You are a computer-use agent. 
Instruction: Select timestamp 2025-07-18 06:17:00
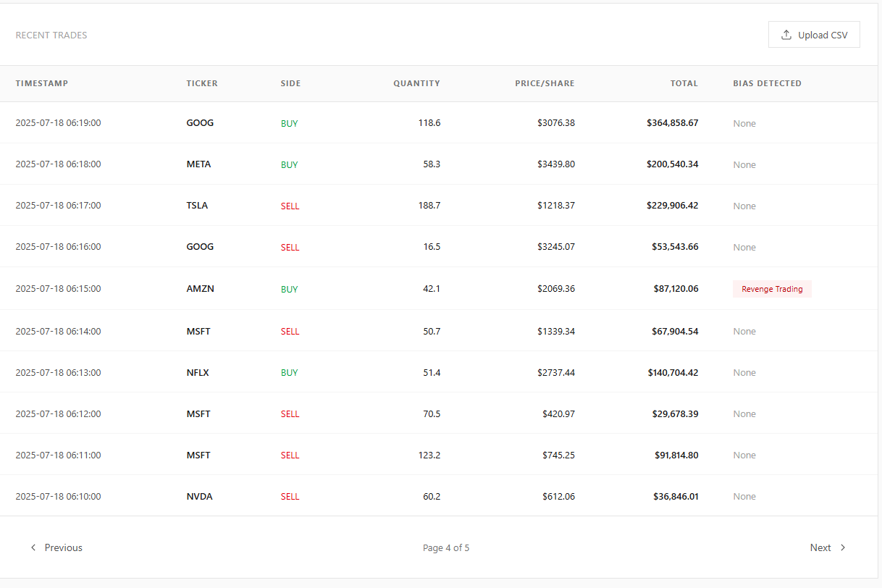click(58, 206)
